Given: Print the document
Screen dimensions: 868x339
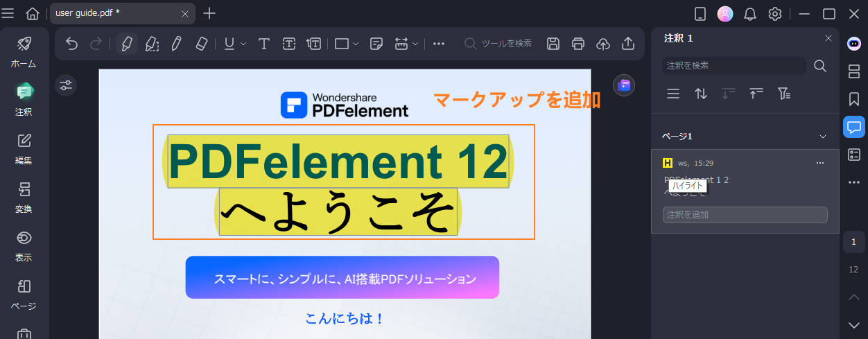Looking at the screenshot, I should (578, 44).
